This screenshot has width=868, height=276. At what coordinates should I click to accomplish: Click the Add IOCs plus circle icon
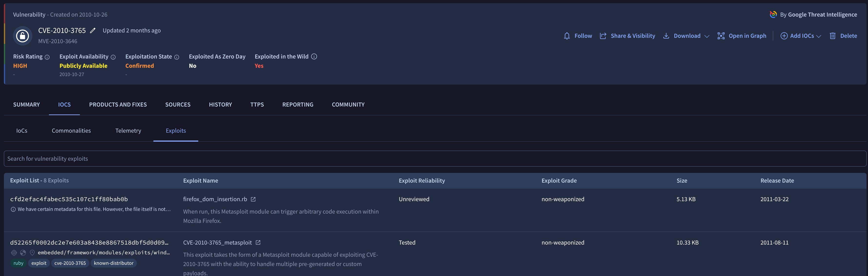(x=784, y=36)
